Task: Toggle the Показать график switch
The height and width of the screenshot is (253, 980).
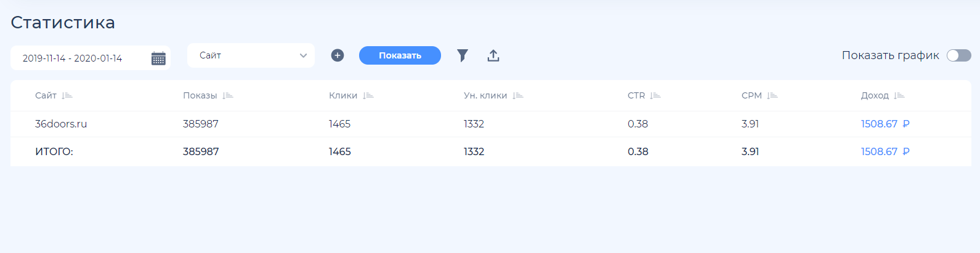Action: 958,55
